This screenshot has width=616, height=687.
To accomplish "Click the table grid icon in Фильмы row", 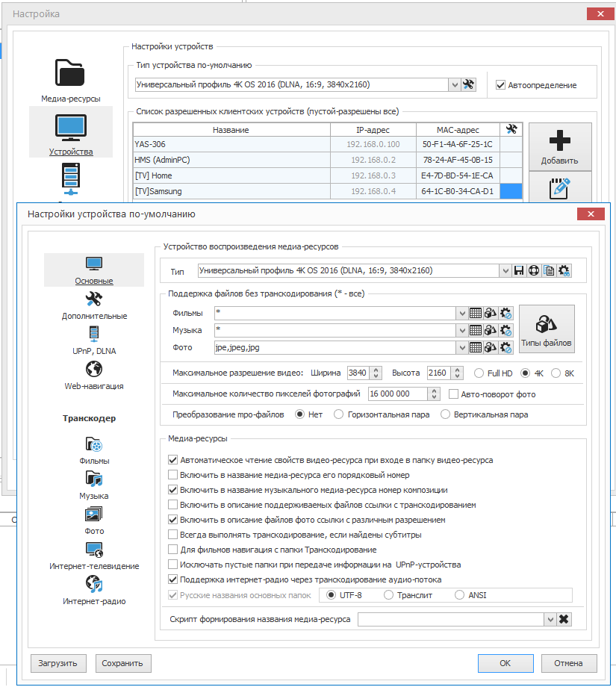I will (476, 312).
